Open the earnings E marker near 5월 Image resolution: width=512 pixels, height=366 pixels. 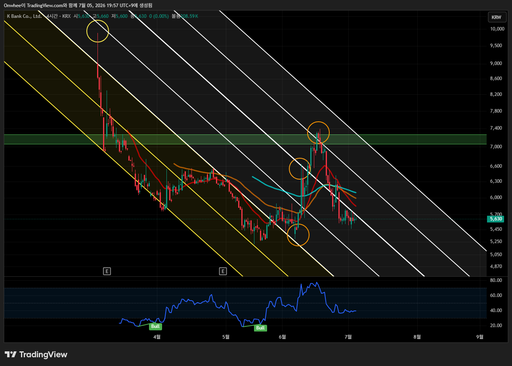(223, 271)
